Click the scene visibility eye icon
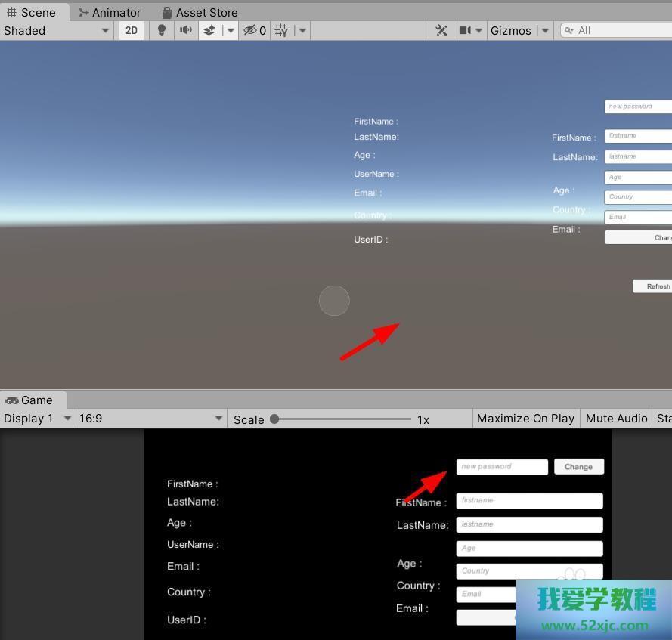This screenshot has width=672, height=640. tap(249, 30)
